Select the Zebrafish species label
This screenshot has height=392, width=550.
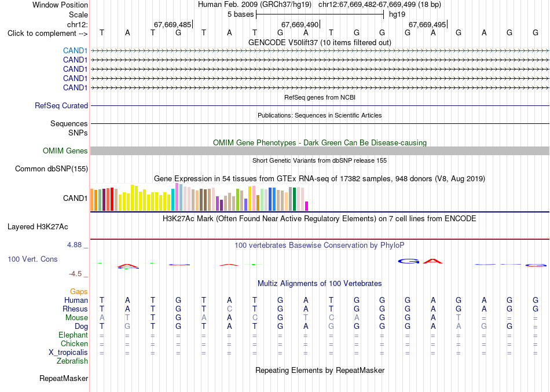coord(72,361)
